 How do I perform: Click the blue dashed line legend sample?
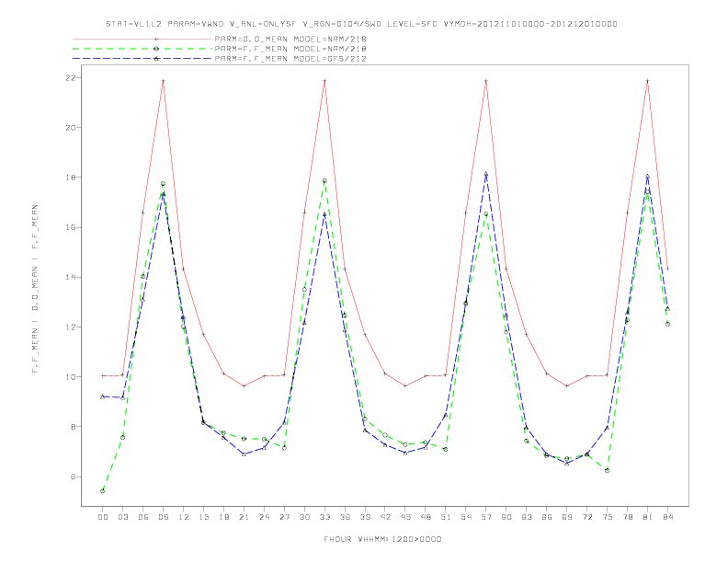tap(142, 59)
